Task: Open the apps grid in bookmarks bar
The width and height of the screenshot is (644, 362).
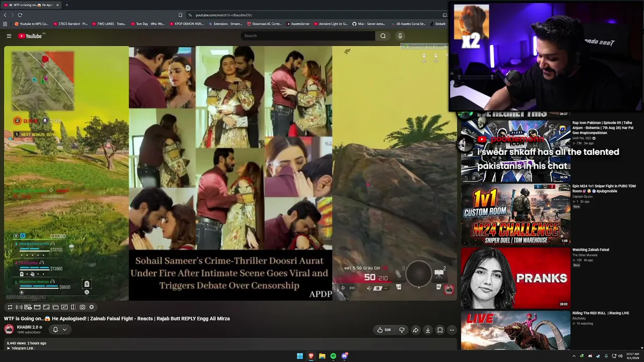Action: point(5,24)
